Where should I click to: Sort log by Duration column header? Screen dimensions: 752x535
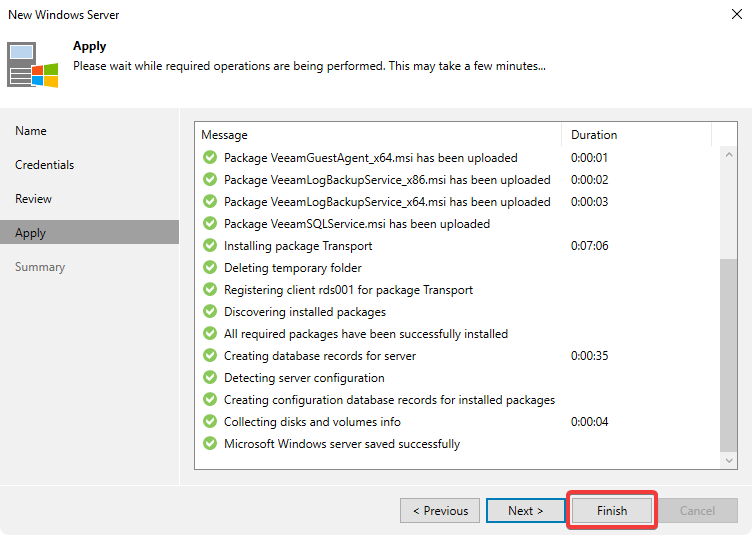click(x=636, y=135)
